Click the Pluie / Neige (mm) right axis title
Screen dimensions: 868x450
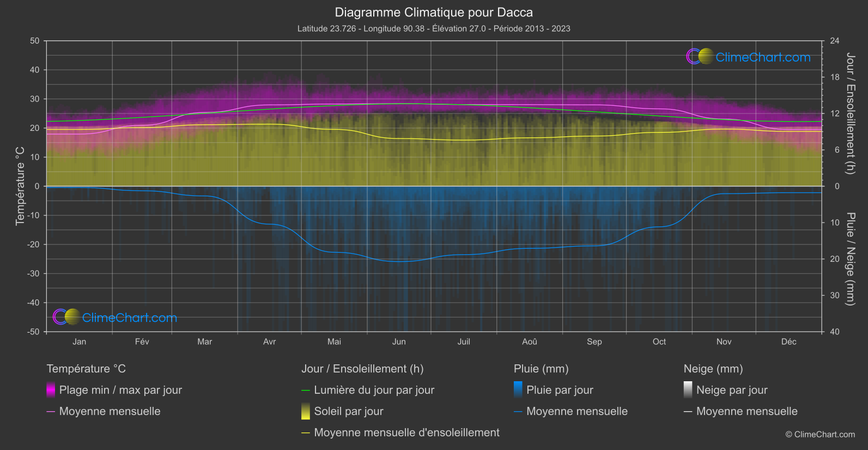click(850, 259)
